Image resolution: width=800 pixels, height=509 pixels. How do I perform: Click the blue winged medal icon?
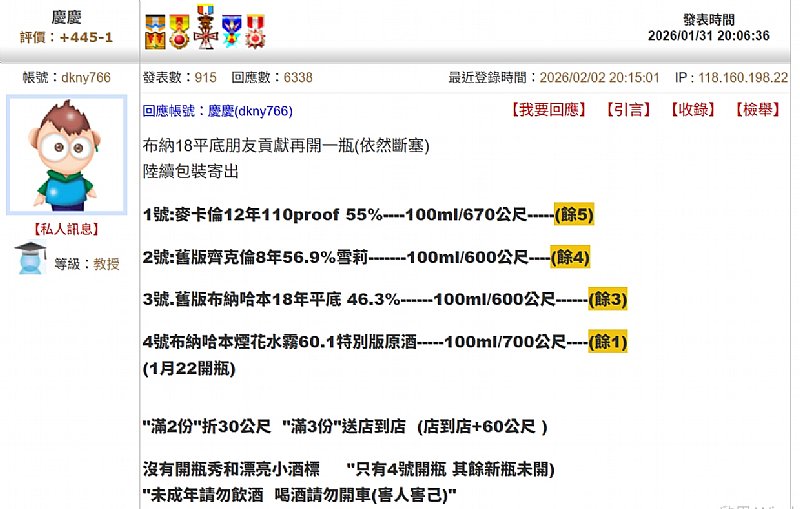point(231,32)
